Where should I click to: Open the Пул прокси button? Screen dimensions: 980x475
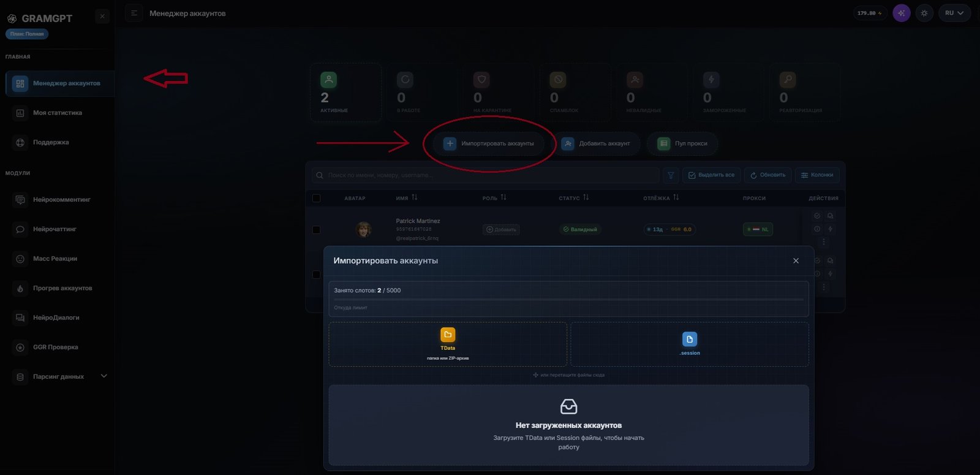[x=682, y=143]
